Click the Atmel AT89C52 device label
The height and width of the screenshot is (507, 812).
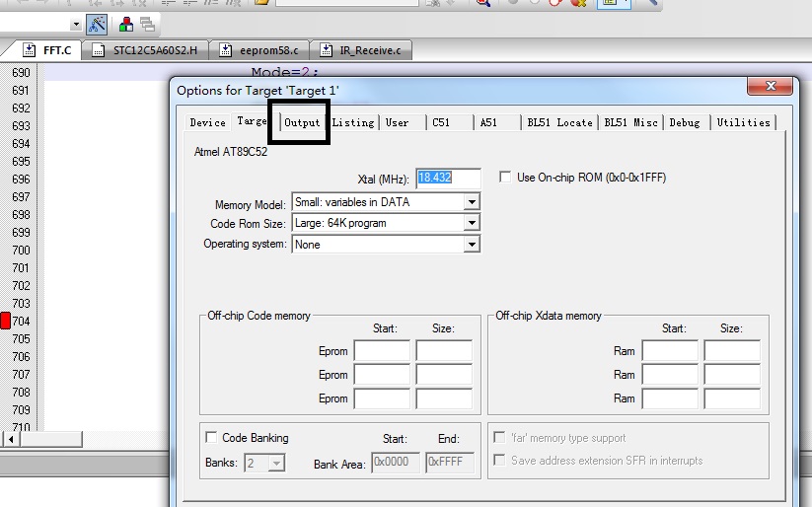pyautogui.click(x=231, y=152)
